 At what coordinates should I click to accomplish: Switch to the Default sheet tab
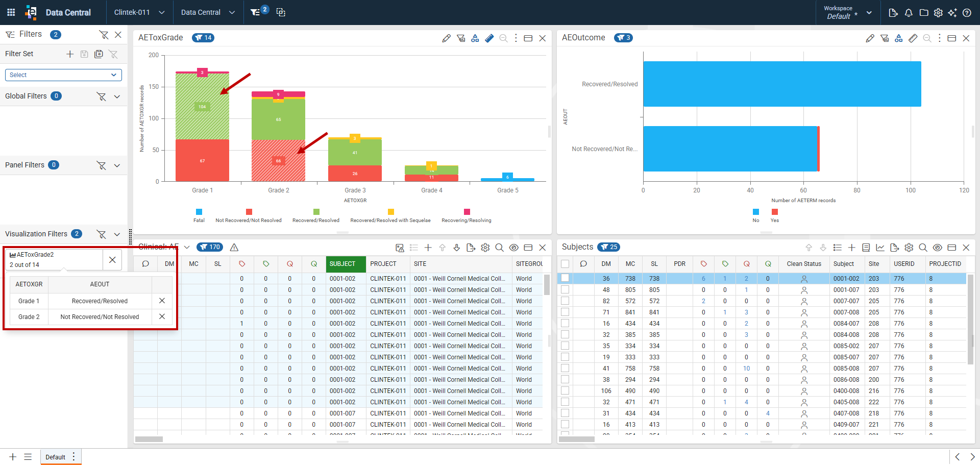click(55, 457)
